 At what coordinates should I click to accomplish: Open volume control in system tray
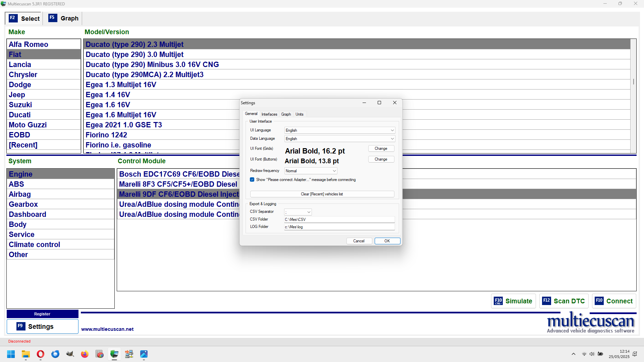[592, 354]
